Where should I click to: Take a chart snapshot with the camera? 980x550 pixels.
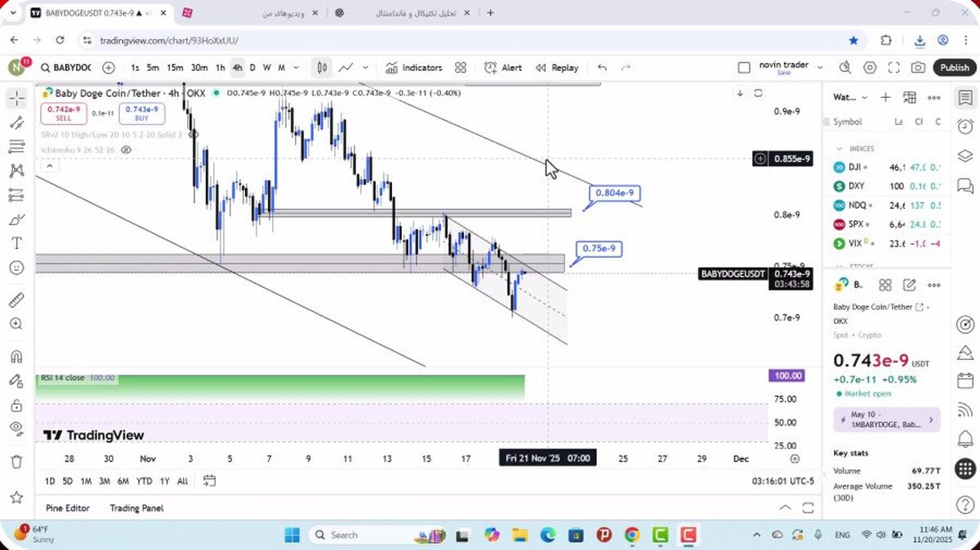pos(919,68)
